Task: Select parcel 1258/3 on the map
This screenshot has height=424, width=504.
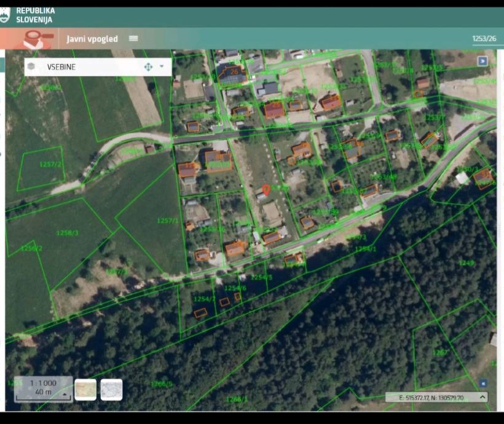Action: pos(68,233)
